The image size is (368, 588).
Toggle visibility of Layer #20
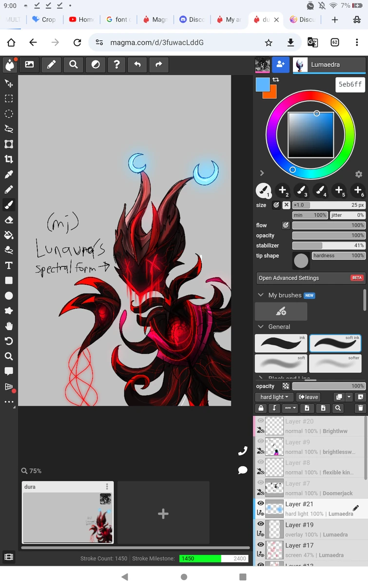261,421
